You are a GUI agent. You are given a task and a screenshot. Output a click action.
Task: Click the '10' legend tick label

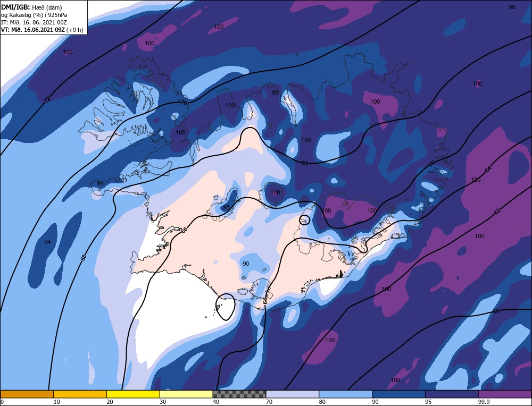[x=57, y=402]
